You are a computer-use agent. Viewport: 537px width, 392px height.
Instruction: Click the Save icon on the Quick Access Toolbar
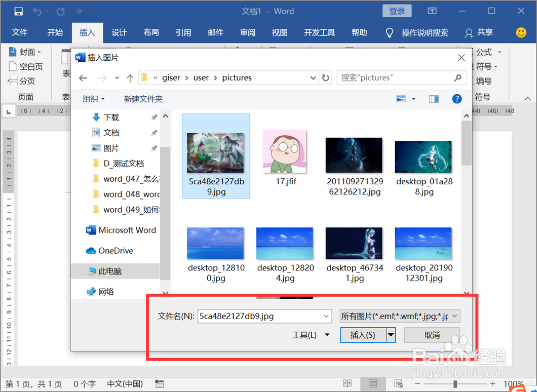(19, 11)
